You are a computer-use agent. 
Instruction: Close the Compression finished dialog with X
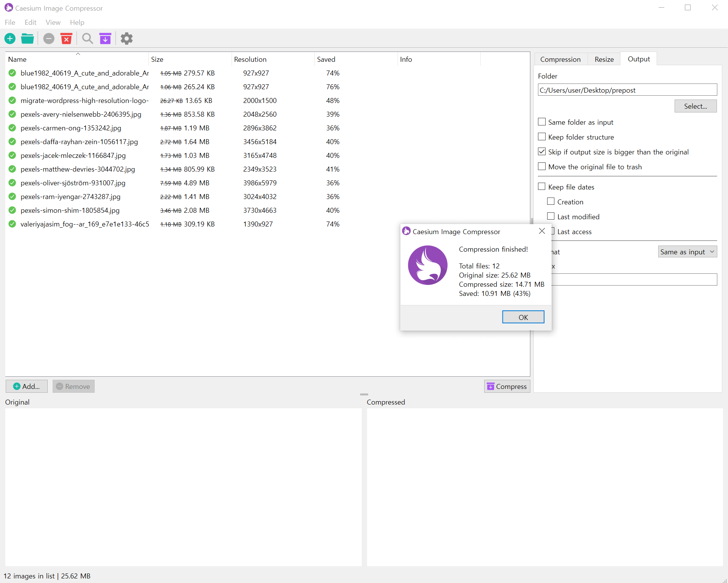coord(542,231)
